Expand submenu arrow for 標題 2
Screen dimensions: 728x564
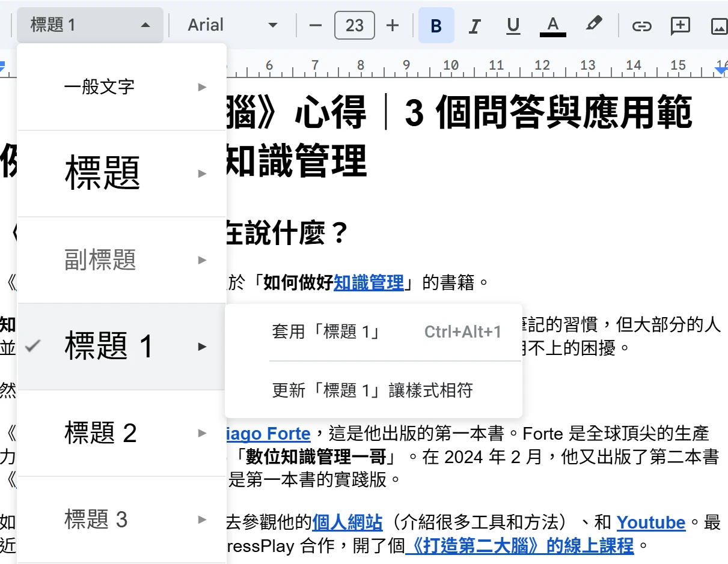tap(202, 433)
